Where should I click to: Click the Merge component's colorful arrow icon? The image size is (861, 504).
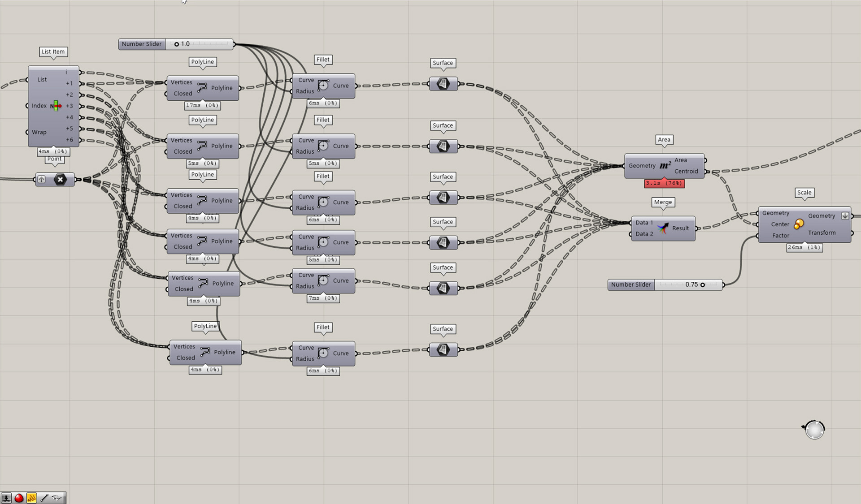663,228
